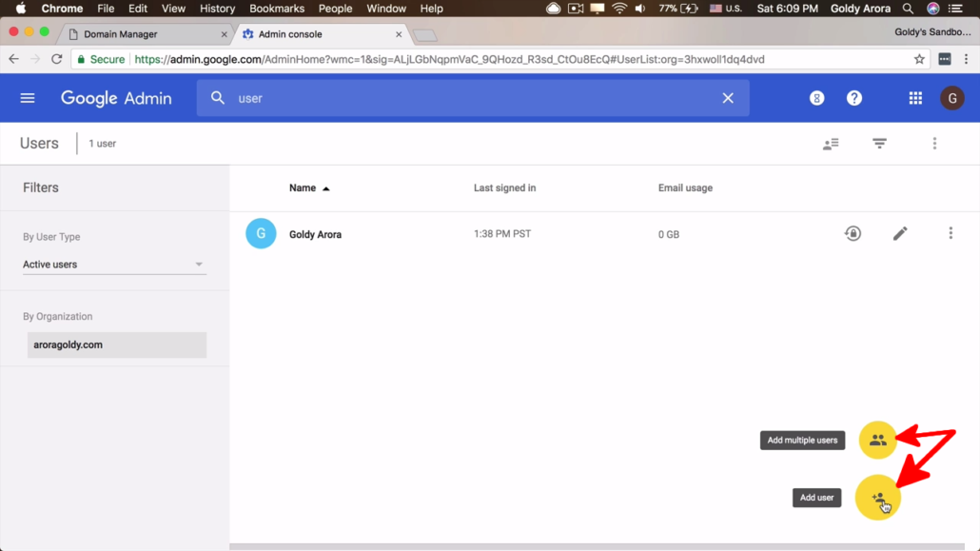980x551 pixels.
Task: Click the search magnifier icon
Action: (x=218, y=98)
